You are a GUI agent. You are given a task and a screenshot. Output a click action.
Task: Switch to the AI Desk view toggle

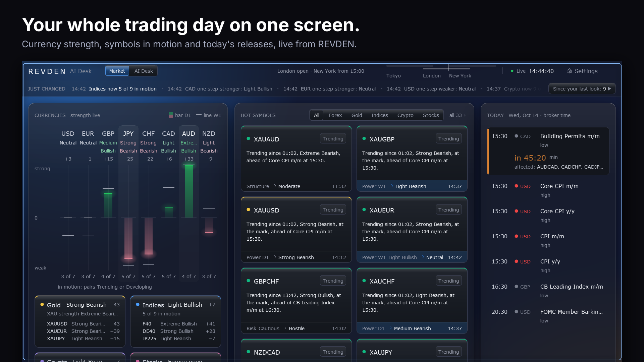[x=144, y=71]
